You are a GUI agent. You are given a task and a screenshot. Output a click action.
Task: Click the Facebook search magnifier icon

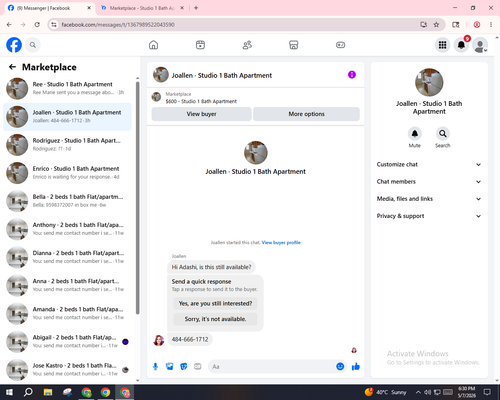click(x=33, y=45)
